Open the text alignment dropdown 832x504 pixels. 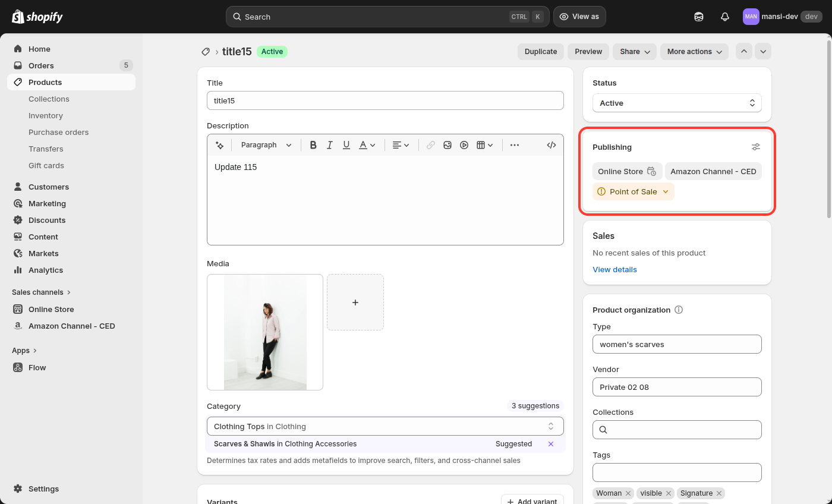pos(401,145)
